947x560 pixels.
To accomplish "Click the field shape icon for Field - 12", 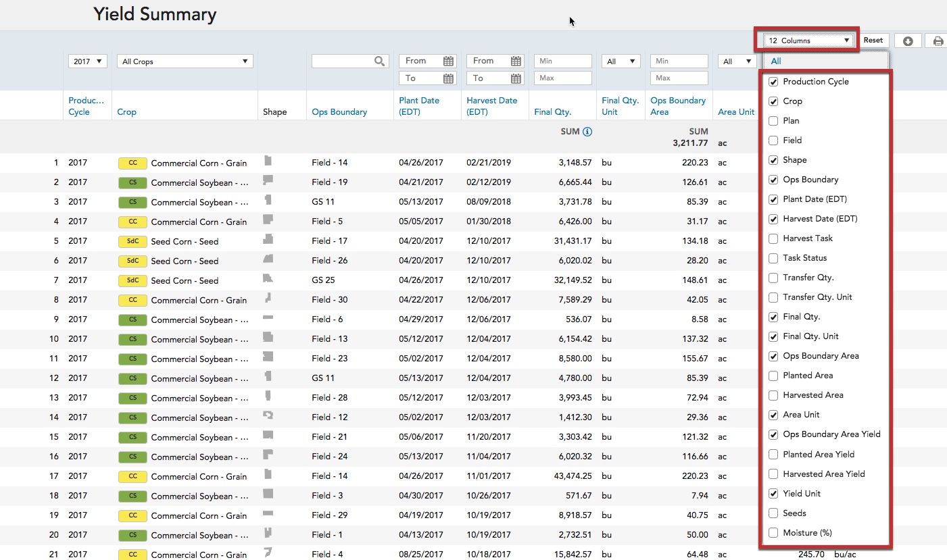I will pyautogui.click(x=268, y=415).
